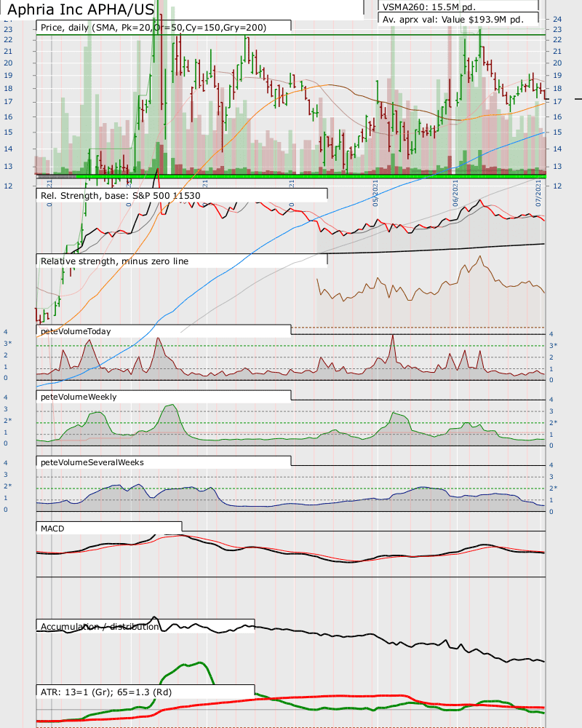Click 'Relative strength, minus zero line' label

(115, 261)
